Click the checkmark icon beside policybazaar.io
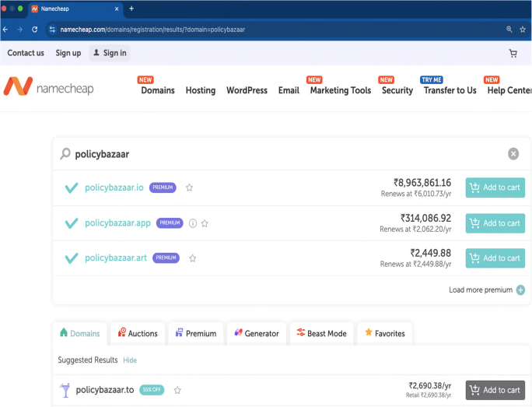 click(72, 188)
